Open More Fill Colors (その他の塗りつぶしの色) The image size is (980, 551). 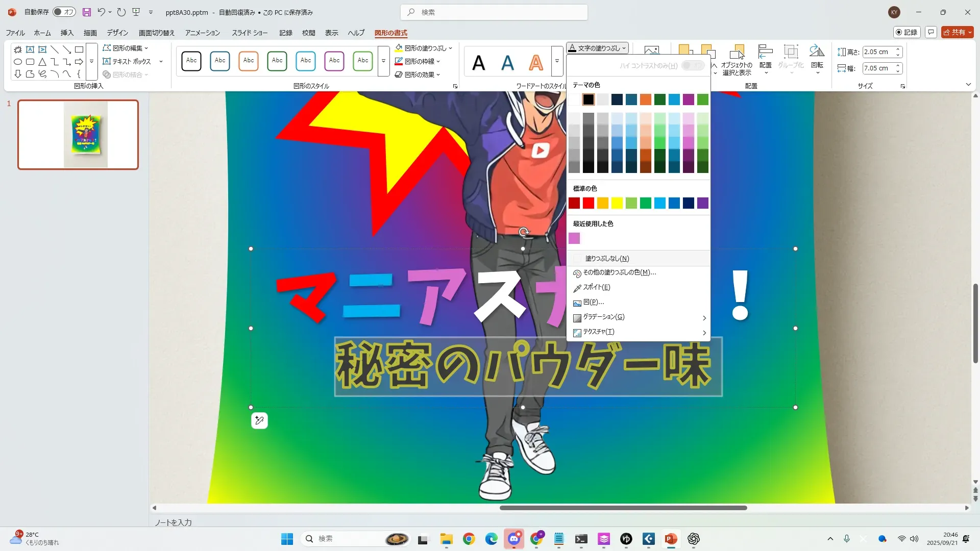(619, 272)
